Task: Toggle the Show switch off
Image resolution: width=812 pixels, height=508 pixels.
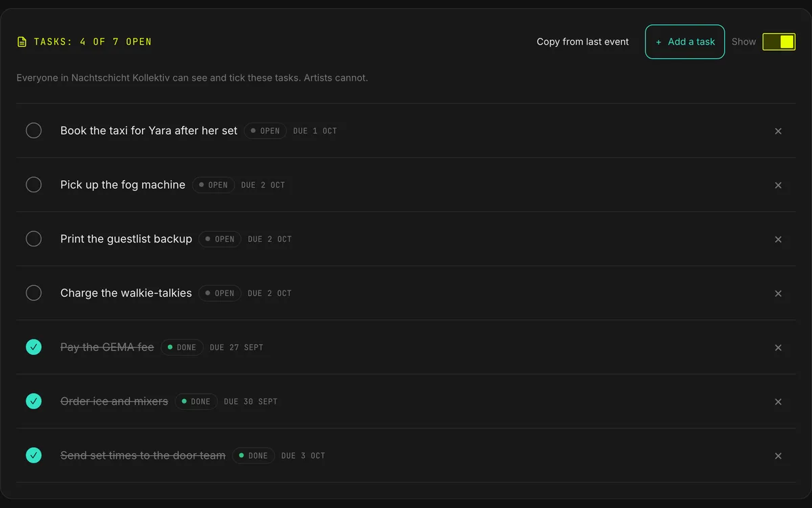Action: point(779,42)
